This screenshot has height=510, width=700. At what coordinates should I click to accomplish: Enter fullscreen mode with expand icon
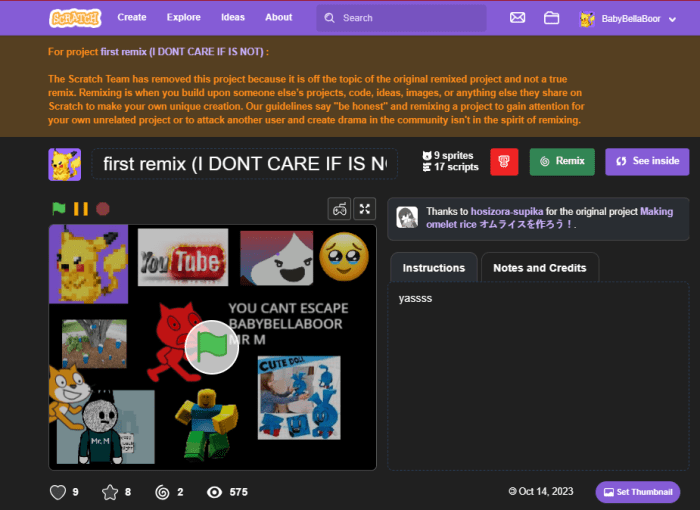tap(365, 209)
